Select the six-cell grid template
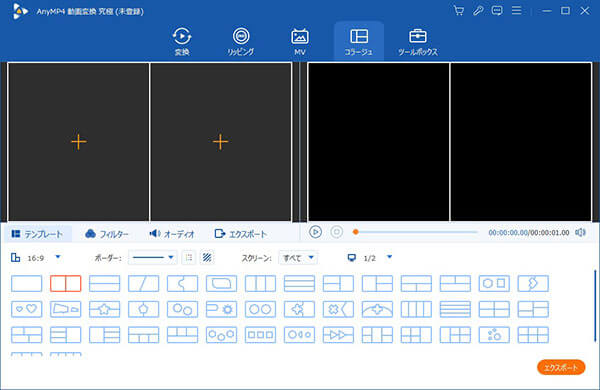The width and height of the screenshot is (600, 390). coord(533,335)
